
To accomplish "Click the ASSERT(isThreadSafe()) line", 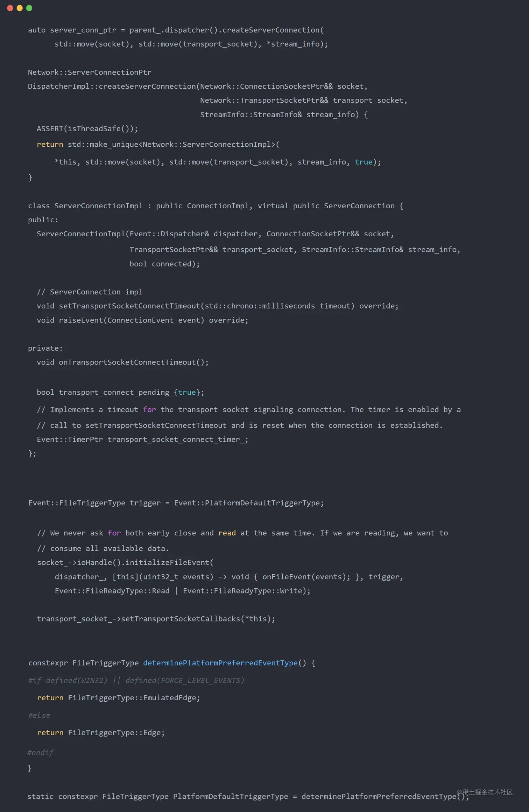I will tap(87, 129).
